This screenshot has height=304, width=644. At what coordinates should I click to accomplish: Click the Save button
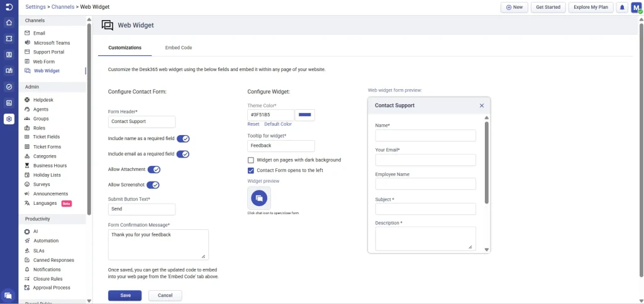pyautogui.click(x=125, y=295)
